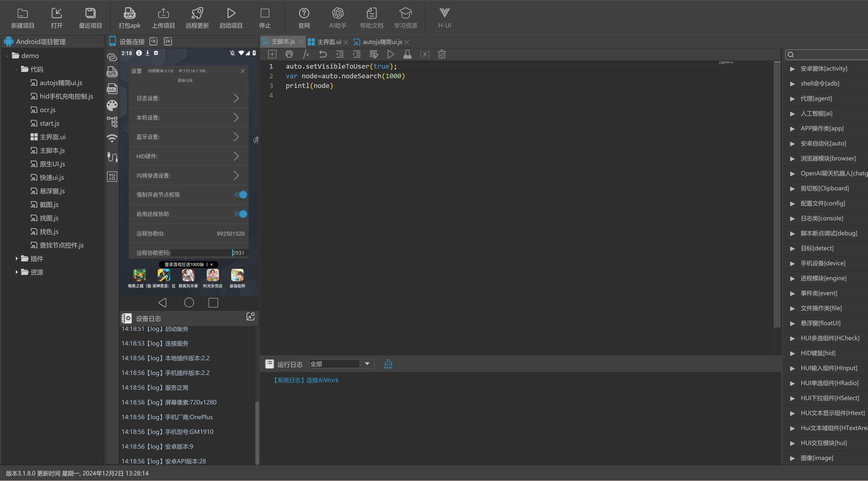Click the node tree sidebar icon

[x=112, y=122]
